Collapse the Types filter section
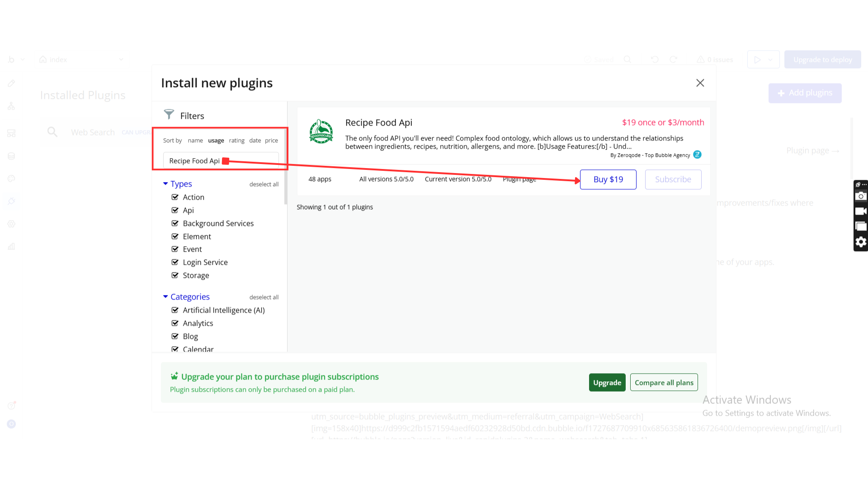Screen dimensions: 868x488 pyautogui.click(x=165, y=184)
